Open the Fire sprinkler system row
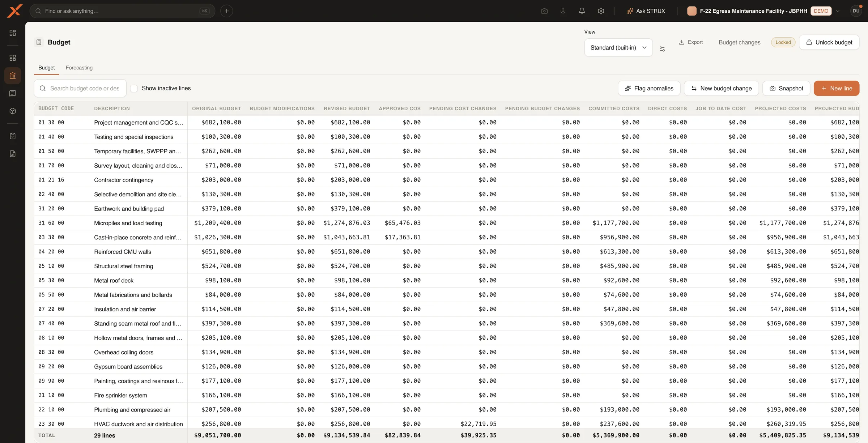The width and height of the screenshot is (868, 443). 447,395
